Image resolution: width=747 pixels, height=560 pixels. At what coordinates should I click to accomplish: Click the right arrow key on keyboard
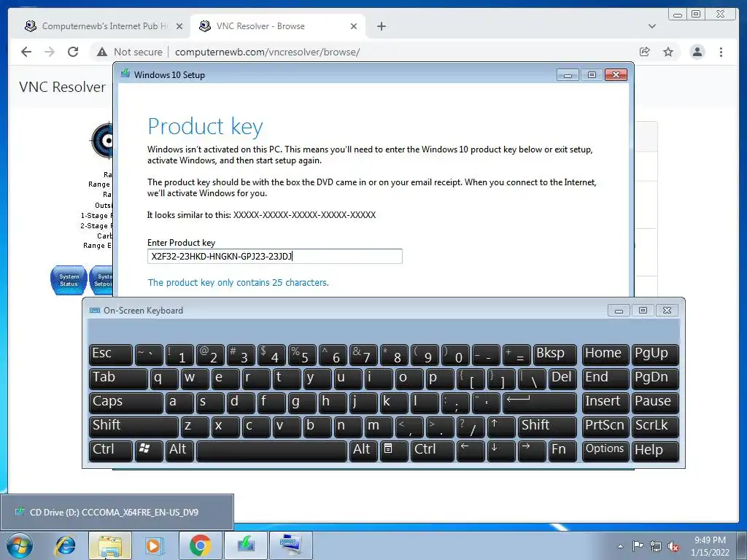click(531, 451)
